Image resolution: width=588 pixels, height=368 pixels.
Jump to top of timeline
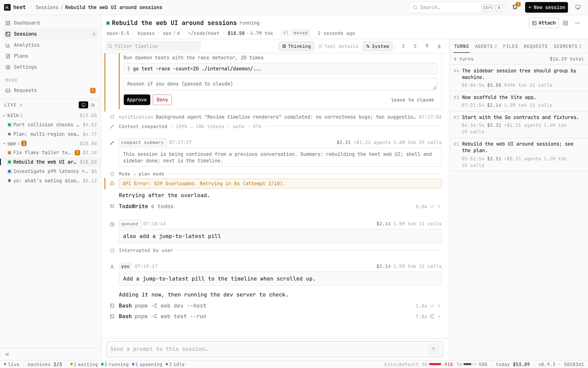click(x=427, y=46)
